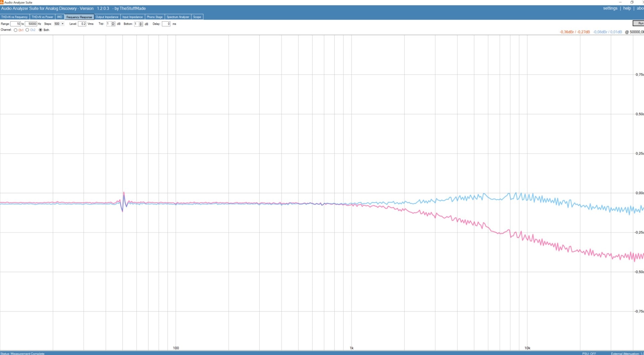The width and height of the screenshot is (644, 355).
Task: Click the orange Ch1 readout -0,36dBr / -0,27dB
Action: (575, 32)
